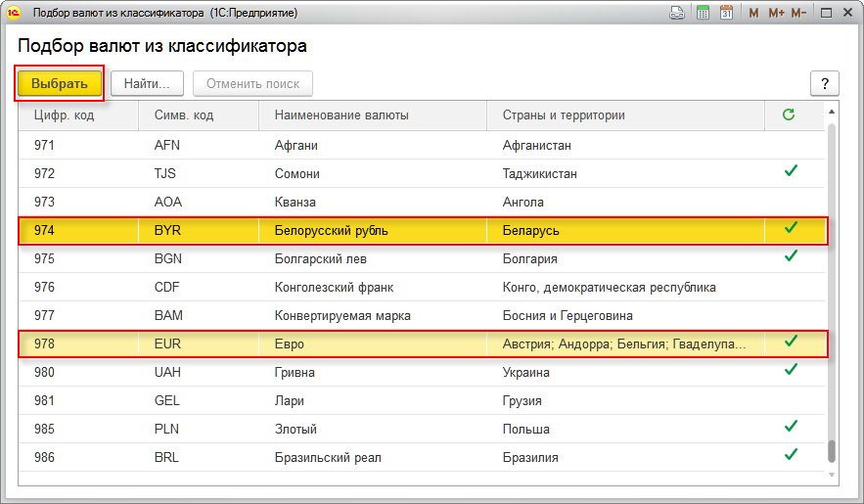Viewport: 864px width, 504px height.
Task: Open help with the question mark button
Action: (826, 83)
